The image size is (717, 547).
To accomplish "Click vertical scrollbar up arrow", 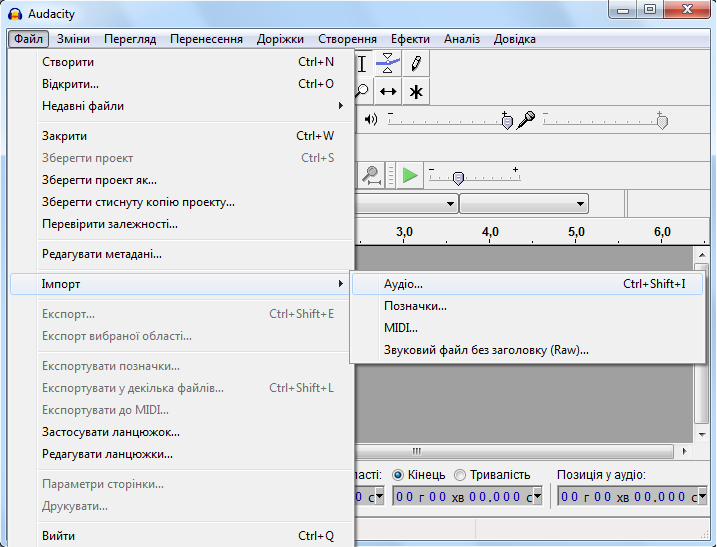I will pyautogui.click(x=702, y=255).
